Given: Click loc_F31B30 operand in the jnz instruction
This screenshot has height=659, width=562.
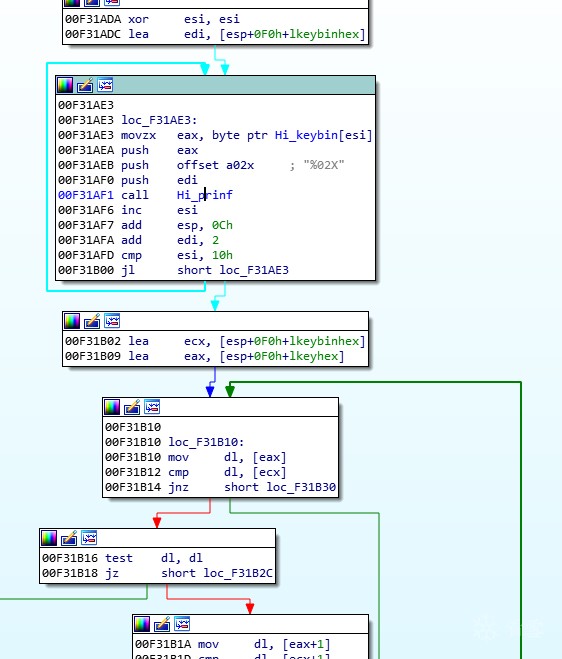Looking at the screenshot, I should tap(301, 487).
